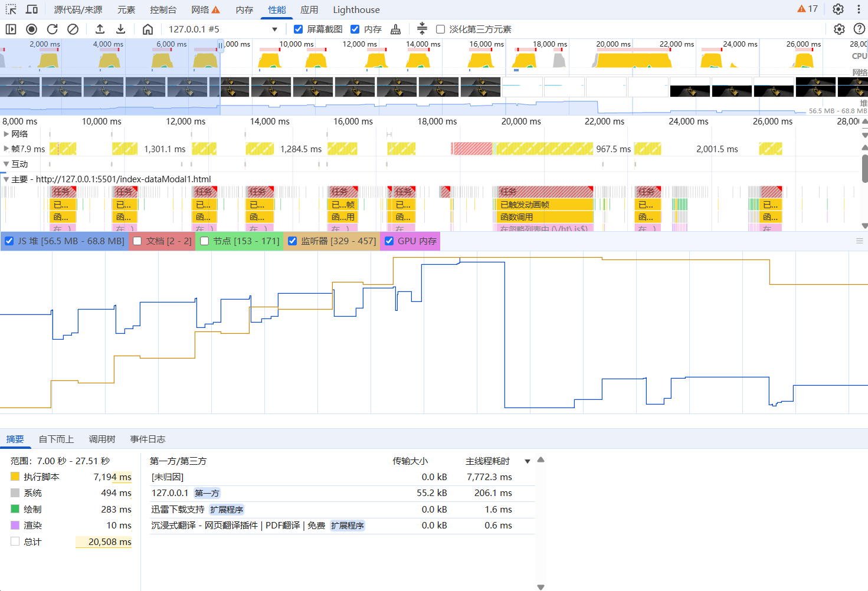This screenshot has height=591, width=868.
Task: Click the 调用树 tab
Action: pos(102,439)
